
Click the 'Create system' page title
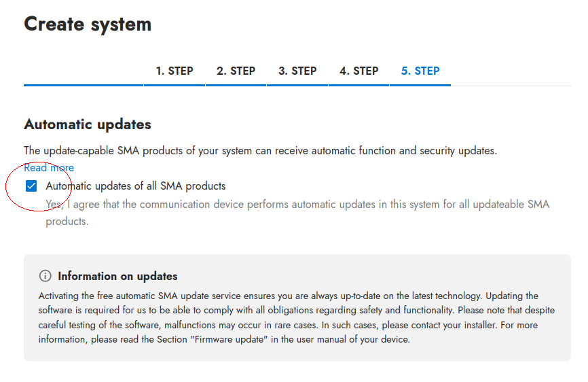coord(88,24)
